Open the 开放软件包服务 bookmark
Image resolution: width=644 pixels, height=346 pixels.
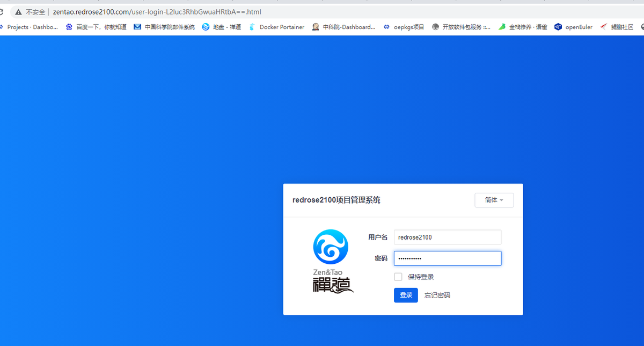point(466,27)
